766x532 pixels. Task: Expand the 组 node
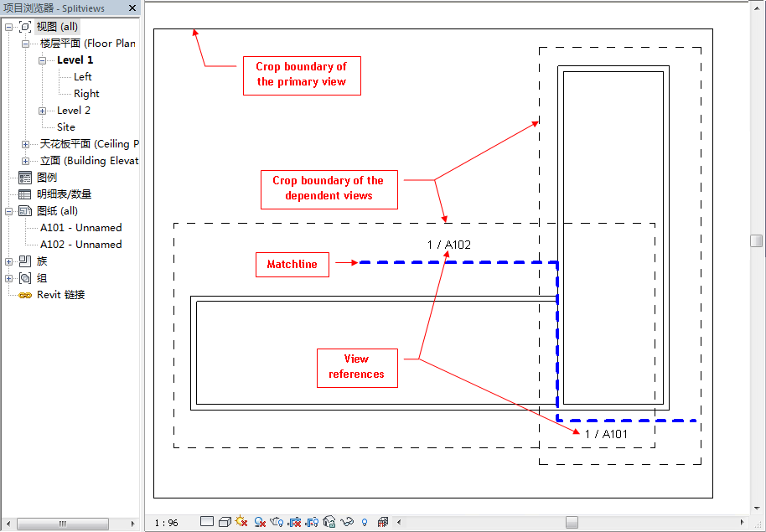8,278
